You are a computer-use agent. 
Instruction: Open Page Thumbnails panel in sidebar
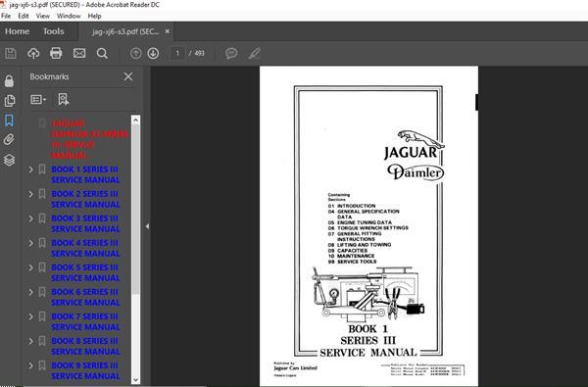coord(10,101)
